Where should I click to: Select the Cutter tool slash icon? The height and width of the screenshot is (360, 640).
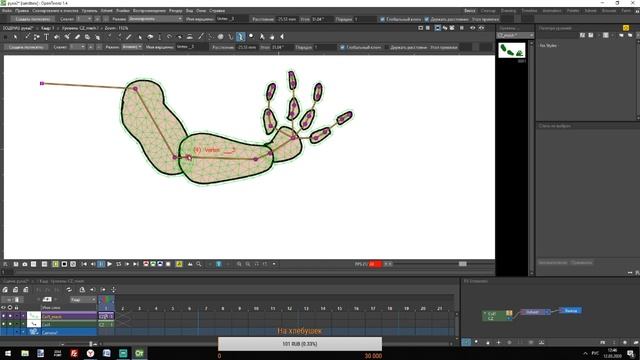(x=201, y=37)
